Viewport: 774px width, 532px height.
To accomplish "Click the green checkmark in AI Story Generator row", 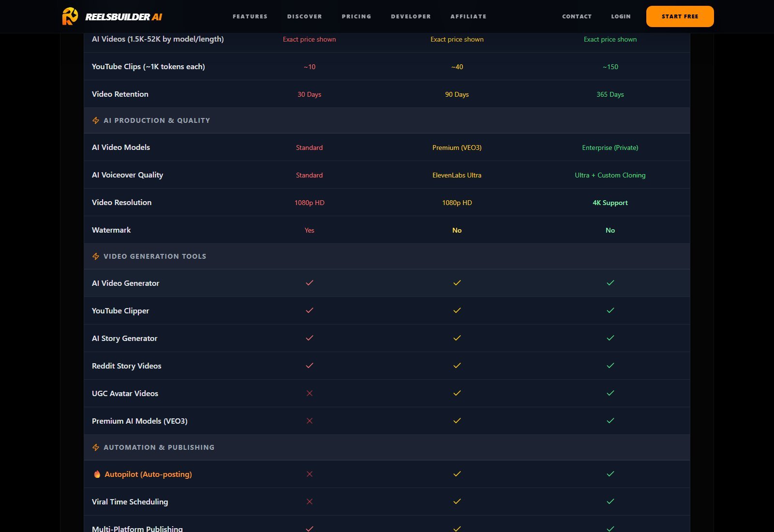I will point(610,338).
